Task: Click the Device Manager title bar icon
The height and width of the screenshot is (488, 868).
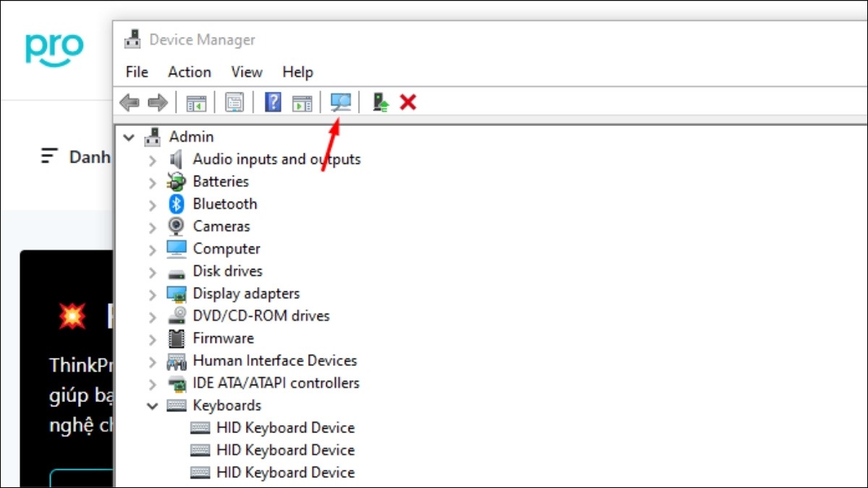Action: pyautogui.click(x=132, y=39)
